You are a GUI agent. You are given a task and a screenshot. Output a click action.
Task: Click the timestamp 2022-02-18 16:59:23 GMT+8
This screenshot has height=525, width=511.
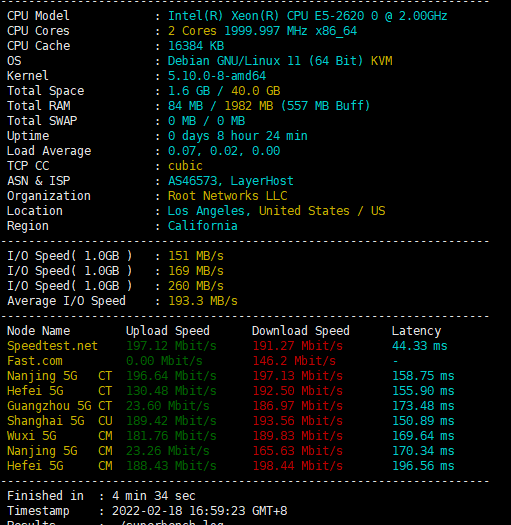point(199,511)
